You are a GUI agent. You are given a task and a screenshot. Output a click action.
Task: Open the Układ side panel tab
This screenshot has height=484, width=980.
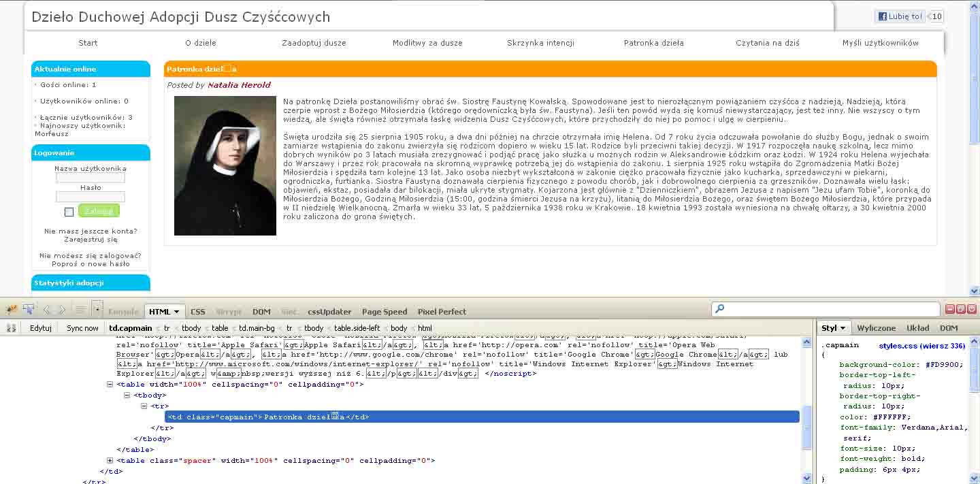pyautogui.click(x=917, y=328)
